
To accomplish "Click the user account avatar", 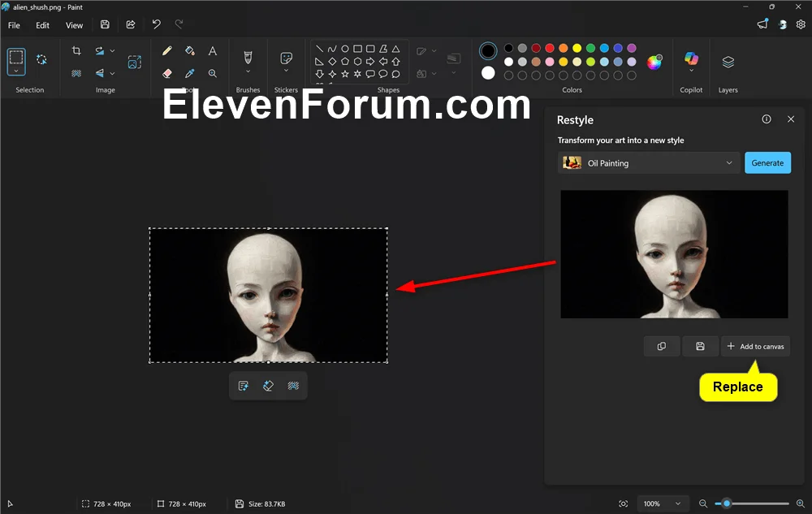I will tap(783, 24).
